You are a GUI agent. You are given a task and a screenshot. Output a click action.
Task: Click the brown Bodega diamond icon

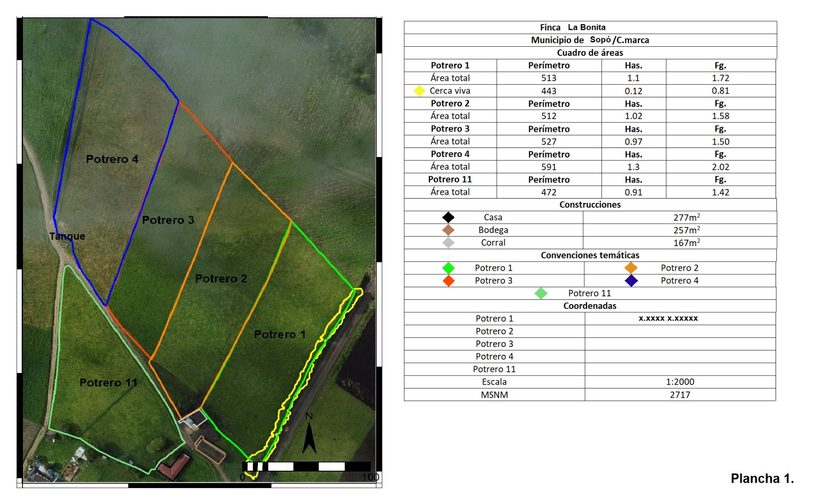448,230
